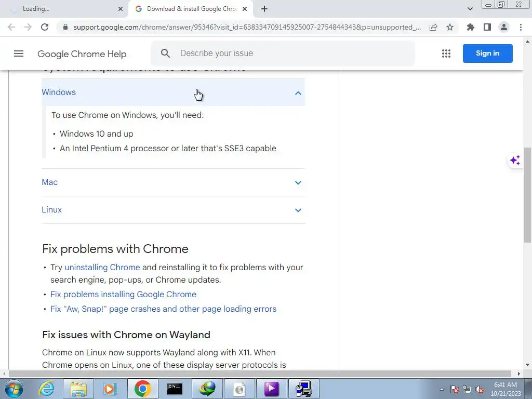Open the disc document taskbar icon

[x=239, y=389]
